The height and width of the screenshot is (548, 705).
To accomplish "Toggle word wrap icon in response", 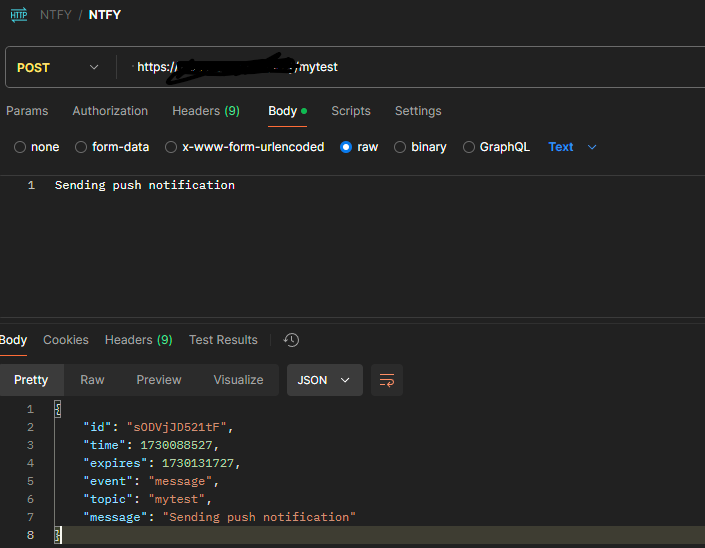I will [387, 380].
